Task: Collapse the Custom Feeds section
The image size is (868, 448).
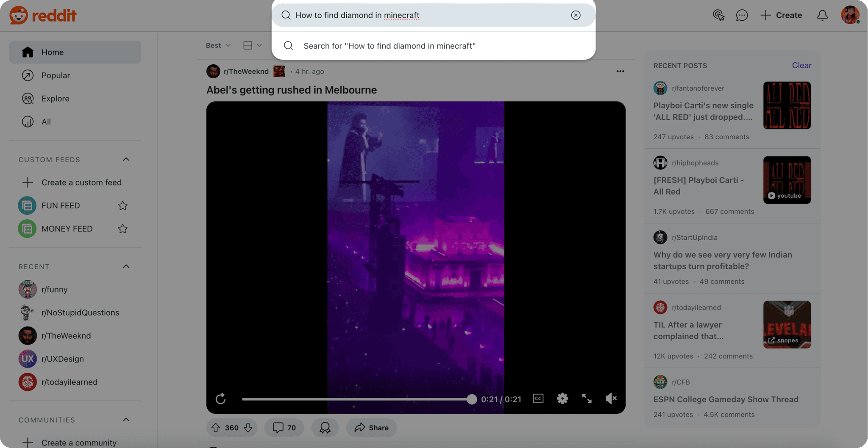Action: point(126,159)
